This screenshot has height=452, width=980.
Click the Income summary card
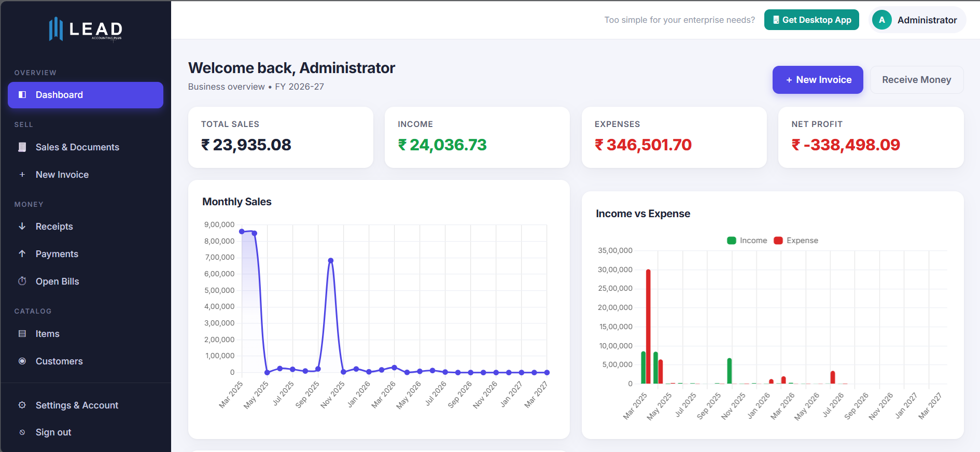(x=477, y=137)
